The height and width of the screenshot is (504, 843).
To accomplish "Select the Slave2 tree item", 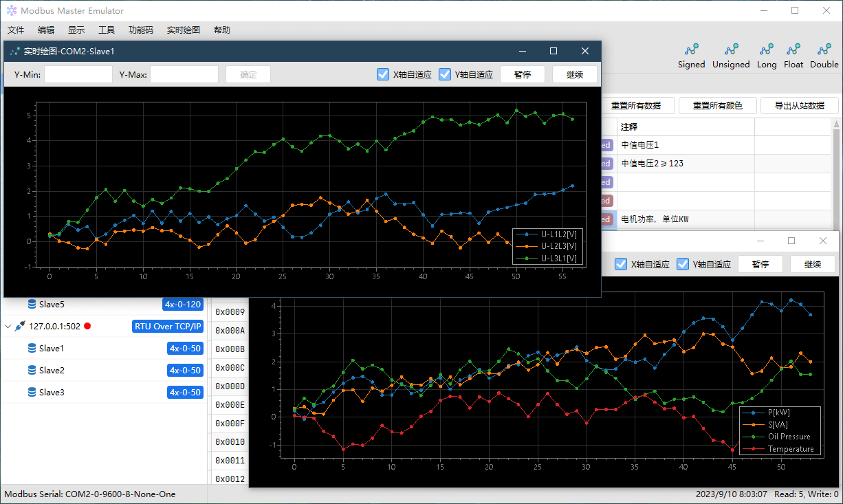I will click(52, 371).
